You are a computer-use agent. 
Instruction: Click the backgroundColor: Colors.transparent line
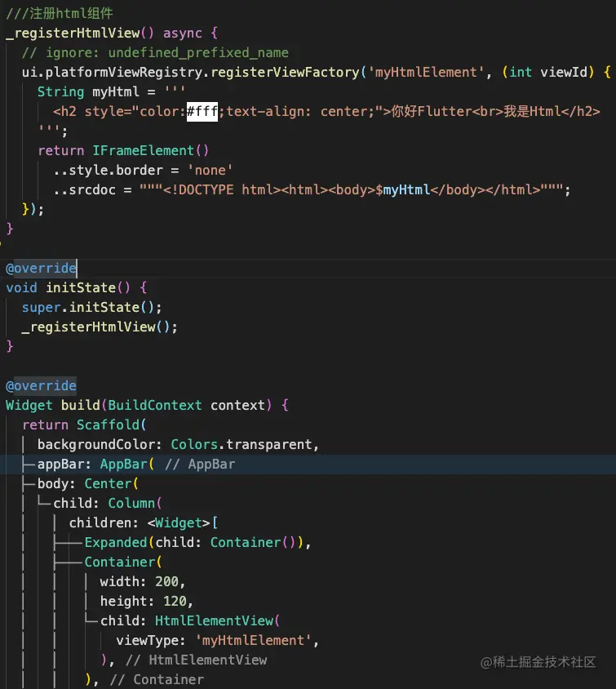[178, 444]
